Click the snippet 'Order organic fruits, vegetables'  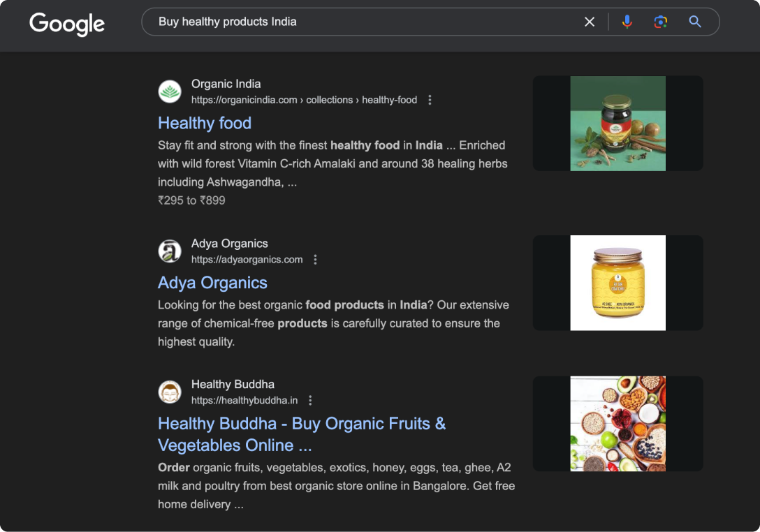(x=337, y=485)
